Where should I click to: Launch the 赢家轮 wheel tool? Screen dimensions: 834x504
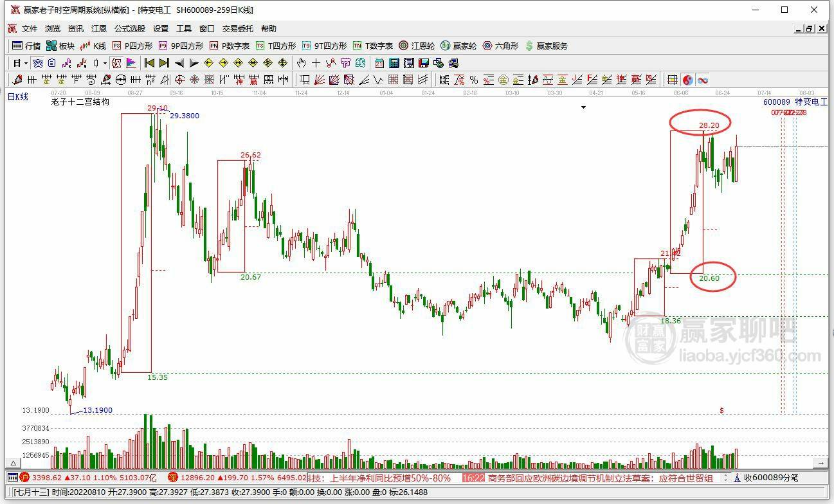tap(458, 46)
